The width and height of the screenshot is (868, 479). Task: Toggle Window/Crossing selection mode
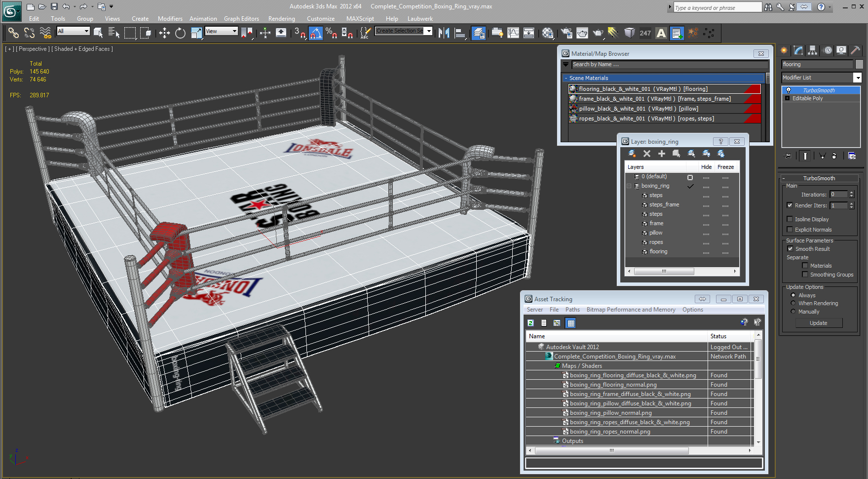coord(146,33)
